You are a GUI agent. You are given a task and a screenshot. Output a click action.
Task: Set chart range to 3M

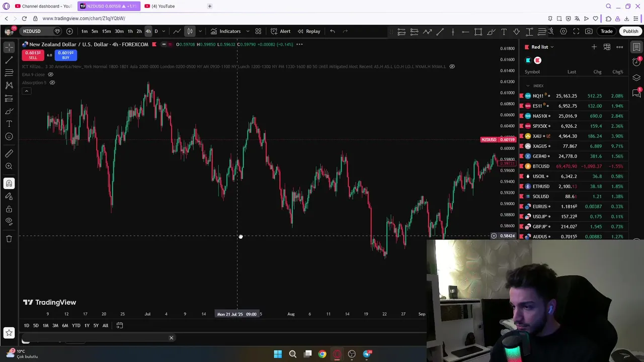click(x=55, y=326)
